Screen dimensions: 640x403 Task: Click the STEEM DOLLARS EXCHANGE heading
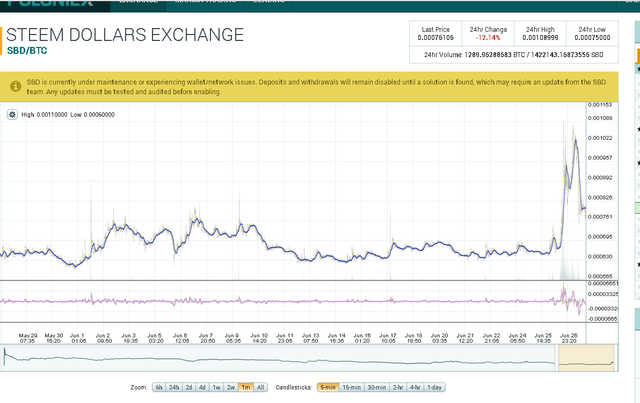pyautogui.click(x=125, y=35)
